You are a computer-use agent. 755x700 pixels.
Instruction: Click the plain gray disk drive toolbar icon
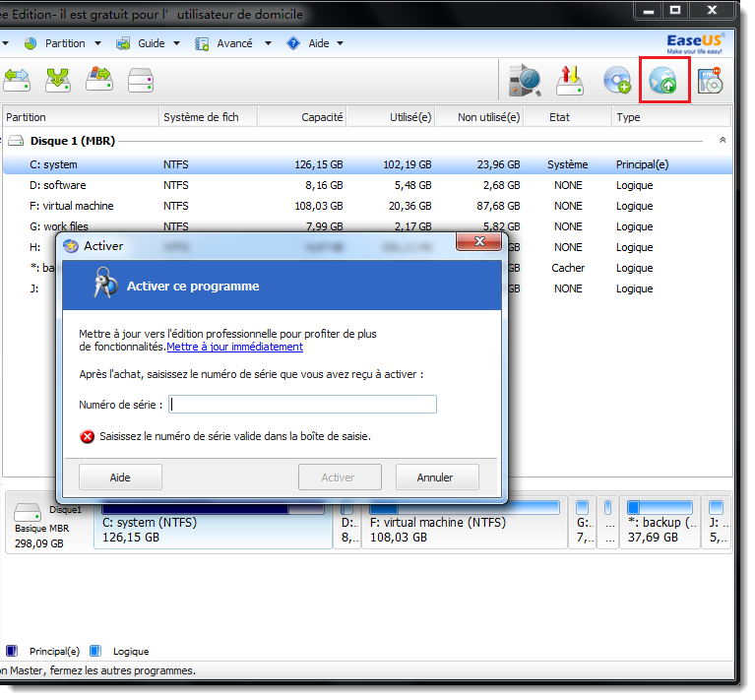tap(141, 80)
